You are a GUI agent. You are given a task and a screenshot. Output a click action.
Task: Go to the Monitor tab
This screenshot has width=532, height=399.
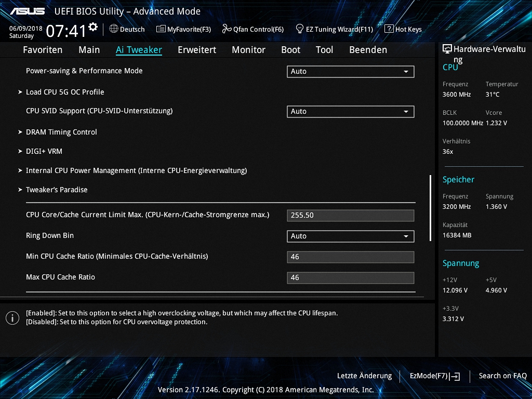point(249,50)
